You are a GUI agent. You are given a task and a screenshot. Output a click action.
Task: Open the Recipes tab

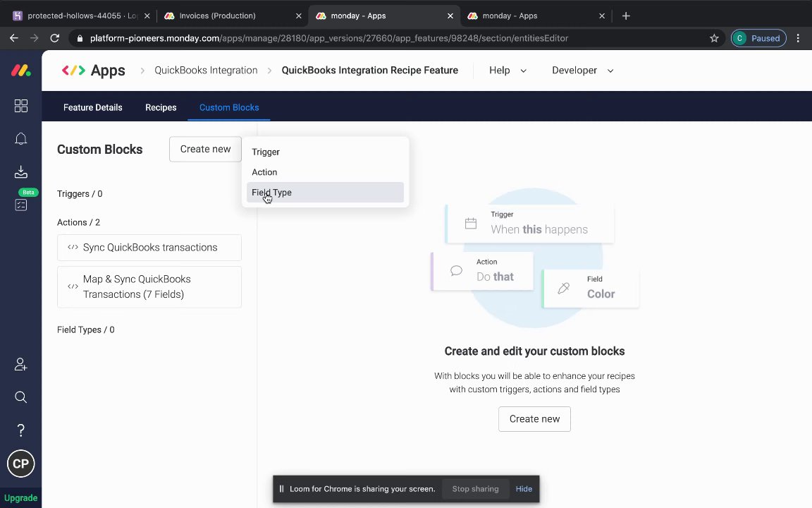coord(161,107)
